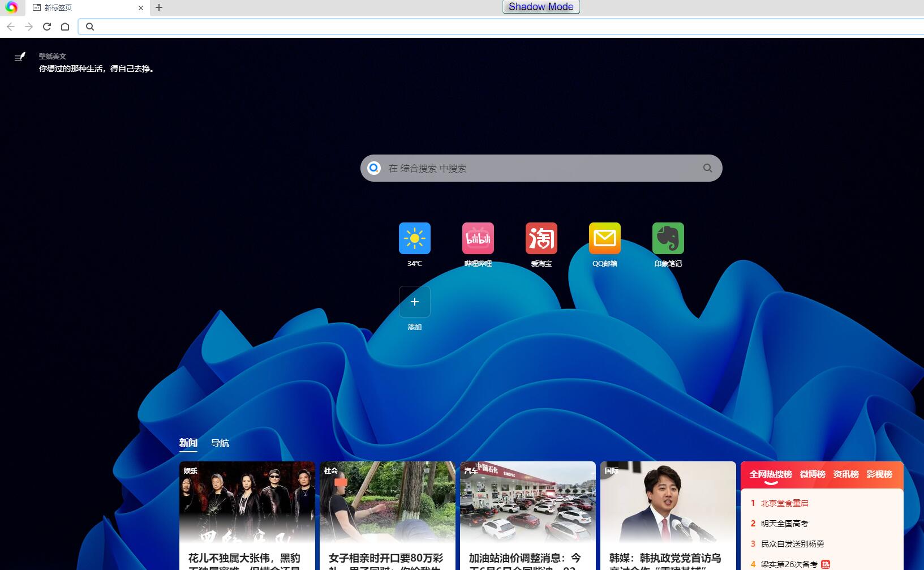Click the browser reload button
The width and height of the screenshot is (924, 570).
pos(47,27)
